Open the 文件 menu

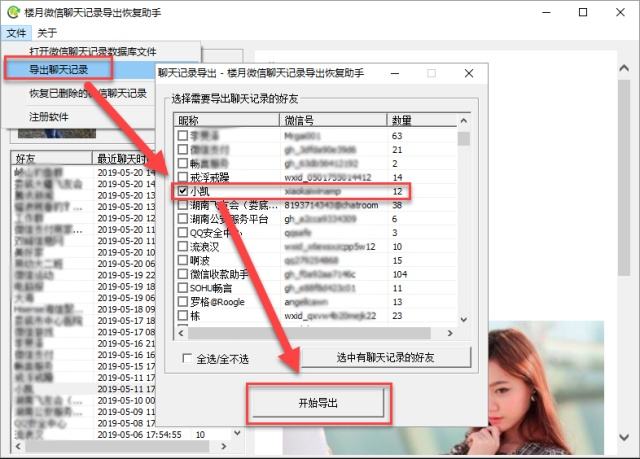coord(16,33)
